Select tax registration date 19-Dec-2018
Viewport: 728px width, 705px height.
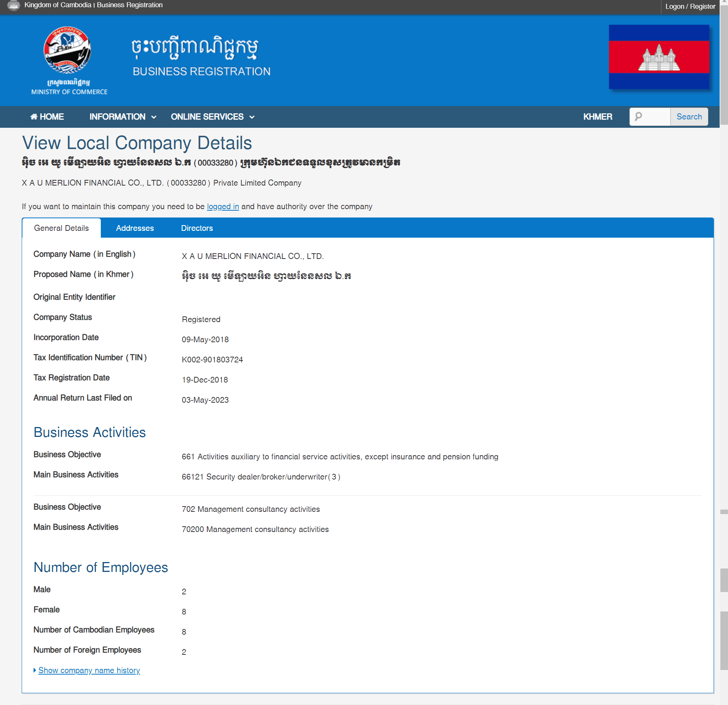205,380
